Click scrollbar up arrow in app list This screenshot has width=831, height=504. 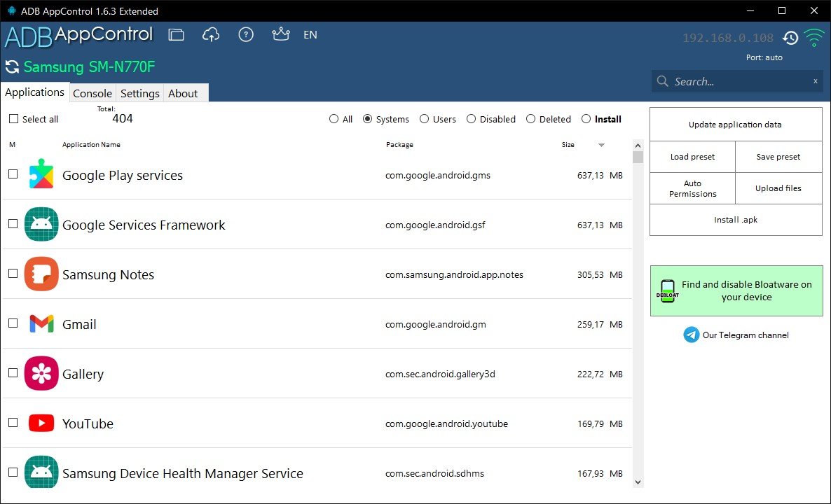(x=638, y=146)
